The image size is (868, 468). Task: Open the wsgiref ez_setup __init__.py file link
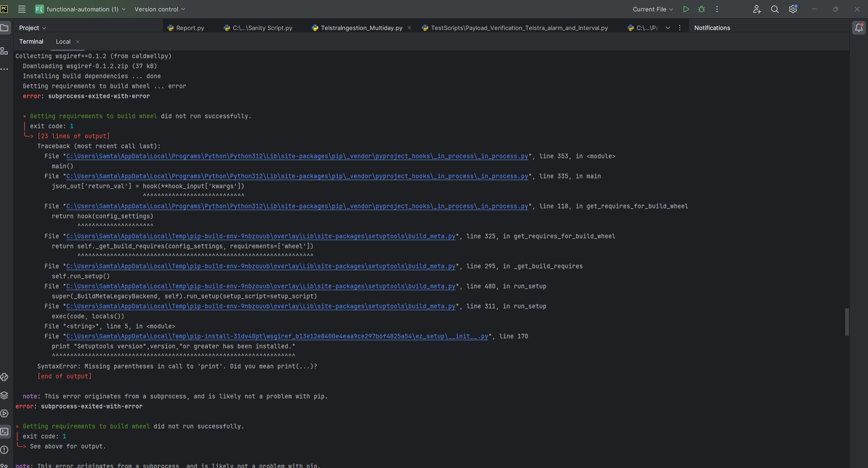(277, 337)
